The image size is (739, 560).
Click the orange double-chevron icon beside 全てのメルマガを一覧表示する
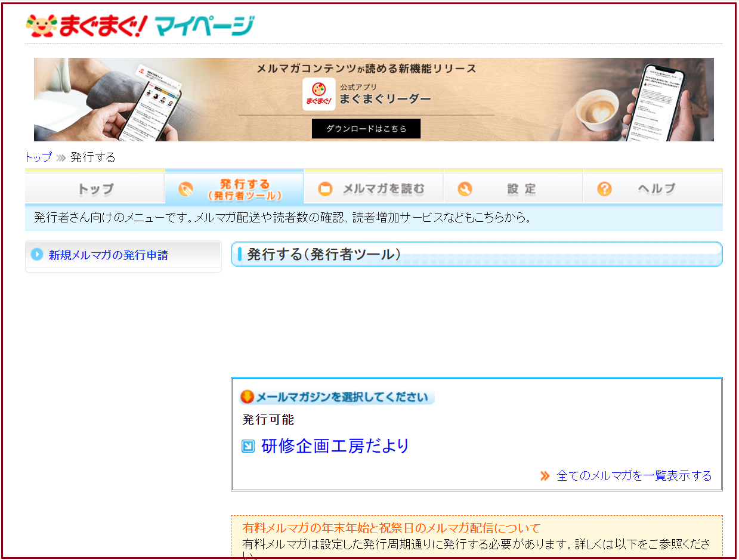545,476
